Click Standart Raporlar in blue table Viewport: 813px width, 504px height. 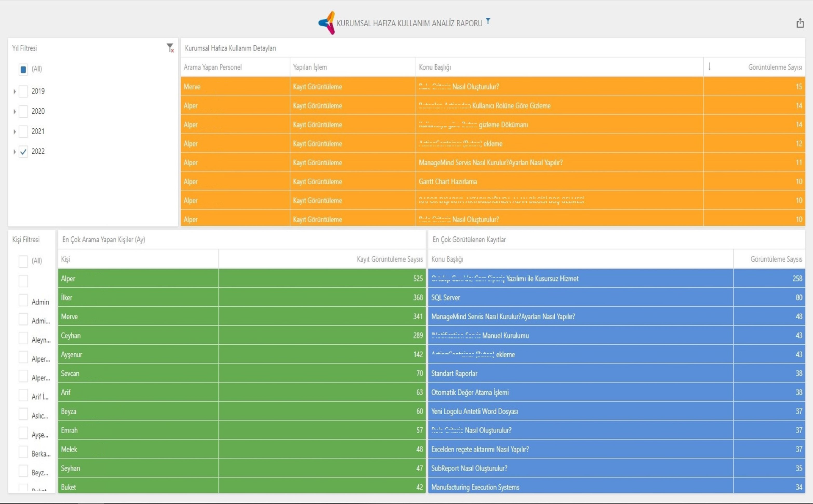(x=454, y=374)
